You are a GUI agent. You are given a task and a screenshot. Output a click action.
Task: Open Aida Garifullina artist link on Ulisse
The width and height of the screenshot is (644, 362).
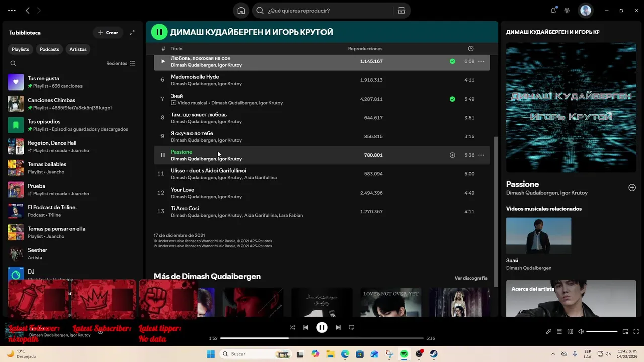click(260, 178)
